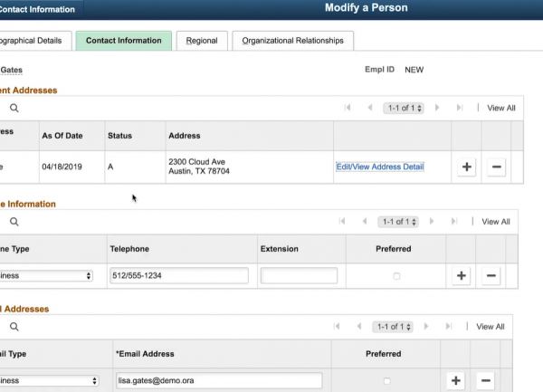Open row selector 1-1 of 1 in Addresses
The width and height of the screenshot is (543, 392).
tap(404, 108)
